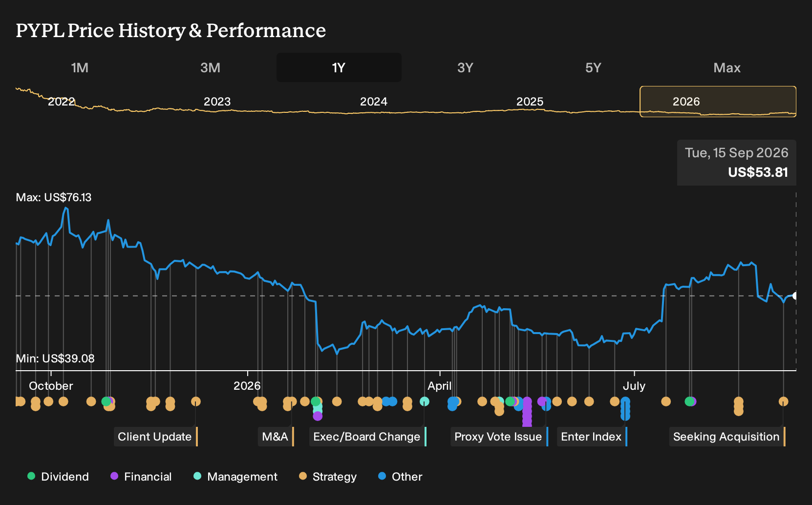Click the Strategy dot above Client Update label
The width and height of the screenshot is (812, 505).
[196, 401]
